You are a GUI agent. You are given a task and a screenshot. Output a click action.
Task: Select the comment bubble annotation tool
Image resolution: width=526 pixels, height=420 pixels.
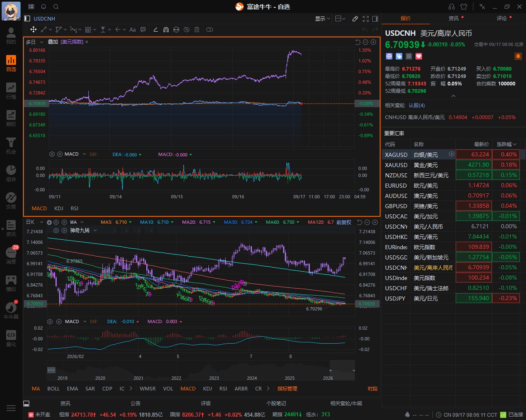coord(143,30)
